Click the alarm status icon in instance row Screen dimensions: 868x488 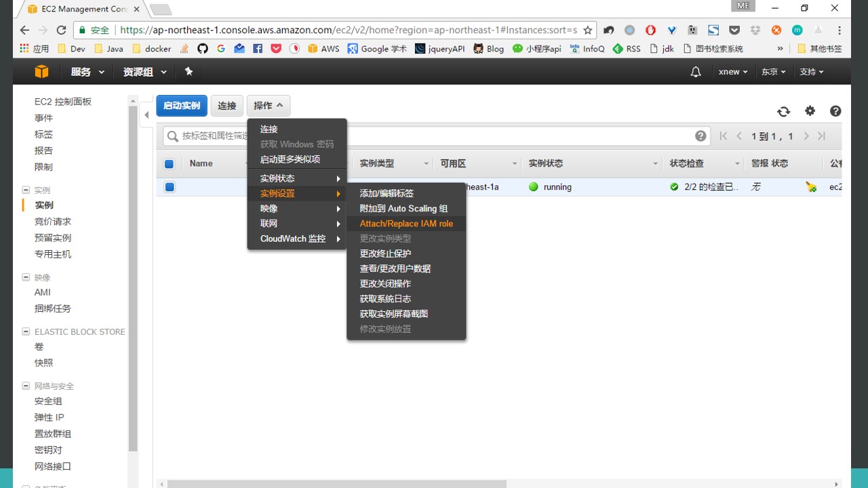click(x=811, y=187)
